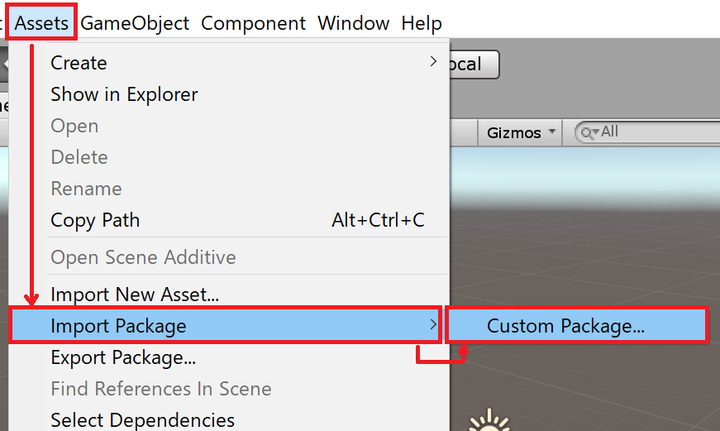Open the Gizmos dropdown
Viewport: 720px width, 431px height.
tap(520, 133)
